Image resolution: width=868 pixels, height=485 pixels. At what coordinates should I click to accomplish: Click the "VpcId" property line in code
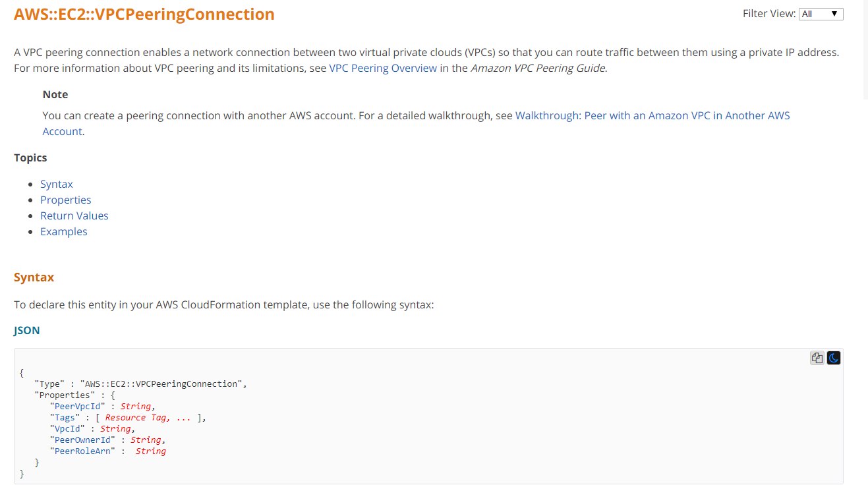tap(67, 428)
